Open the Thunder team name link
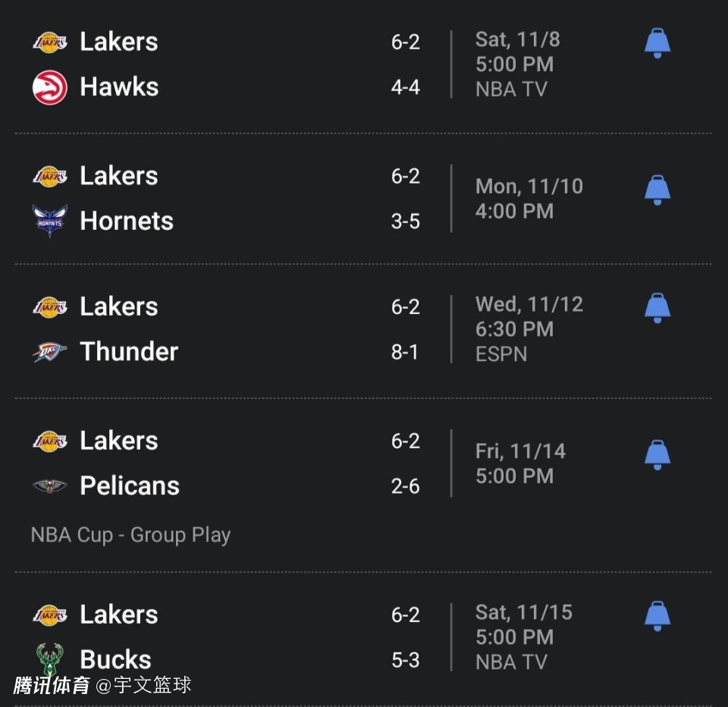 [129, 352]
